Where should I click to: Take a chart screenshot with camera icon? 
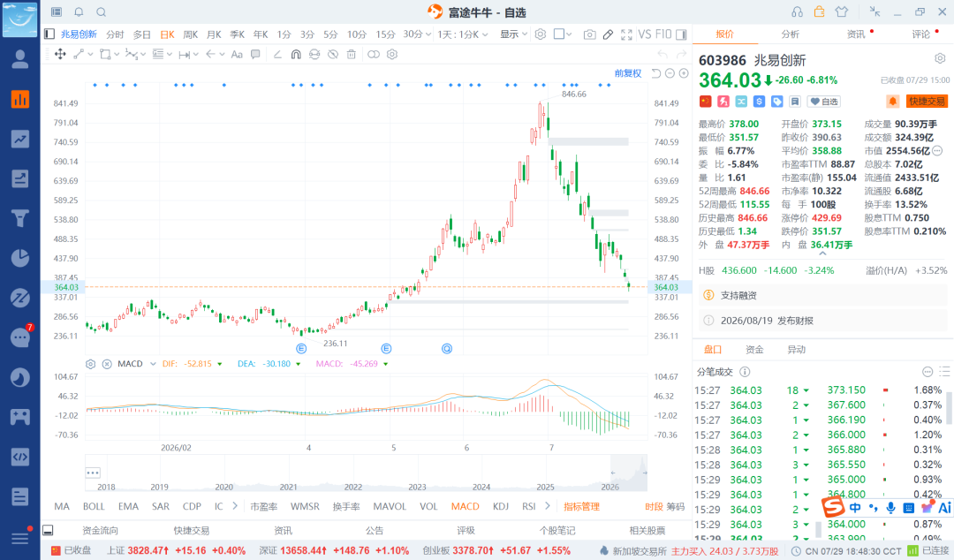(x=589, y=34)
